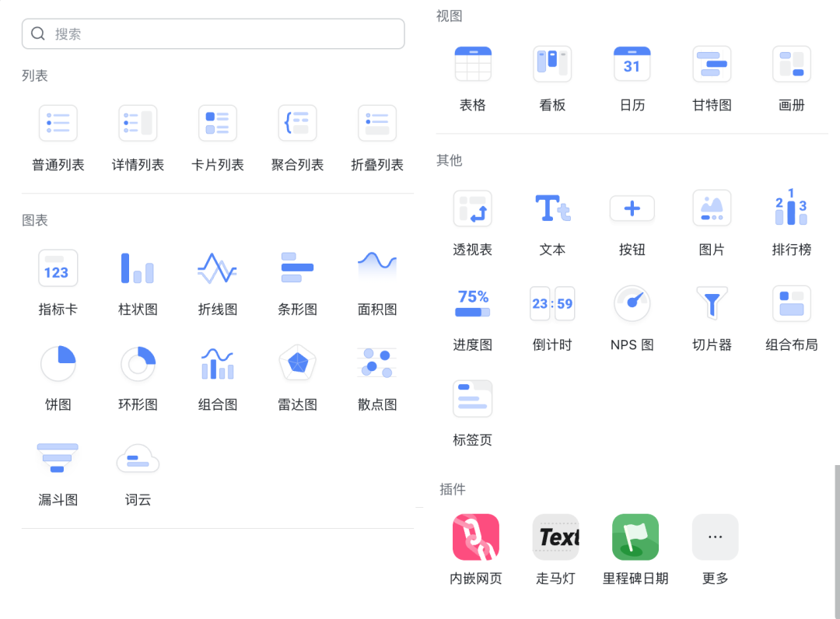Screen dimensions: 840x619
Task: Insert the 切片器 component
Action: coord(712,303)
